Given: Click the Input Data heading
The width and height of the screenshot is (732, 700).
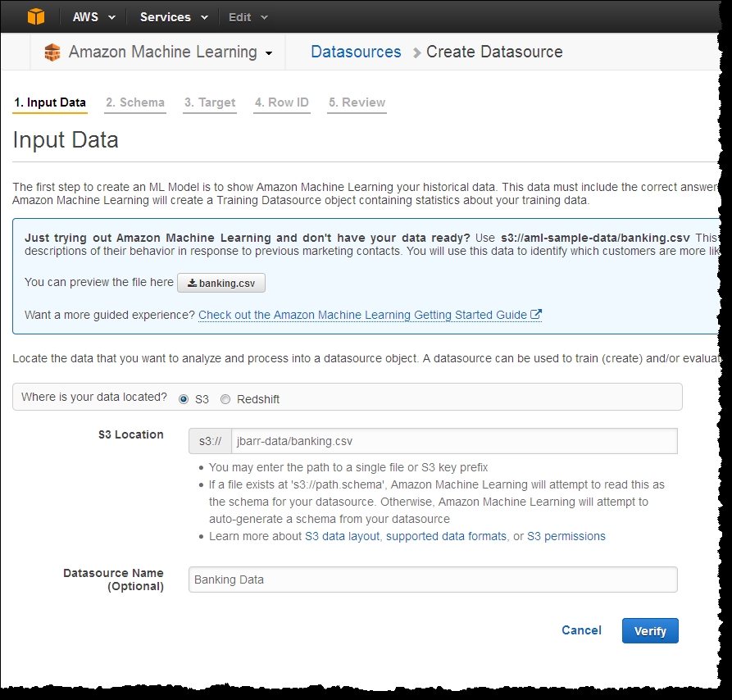Looking at the screenshot, I should (x=66, y=140).
